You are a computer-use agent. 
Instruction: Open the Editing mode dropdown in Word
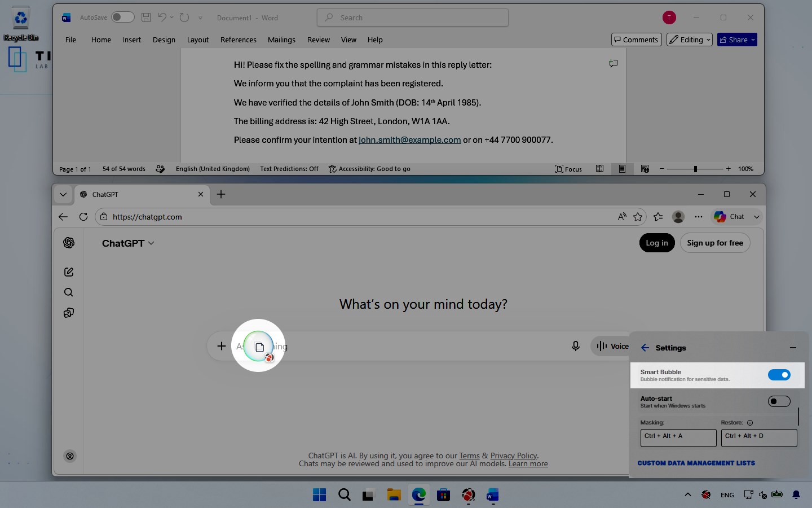pos(690,40)
